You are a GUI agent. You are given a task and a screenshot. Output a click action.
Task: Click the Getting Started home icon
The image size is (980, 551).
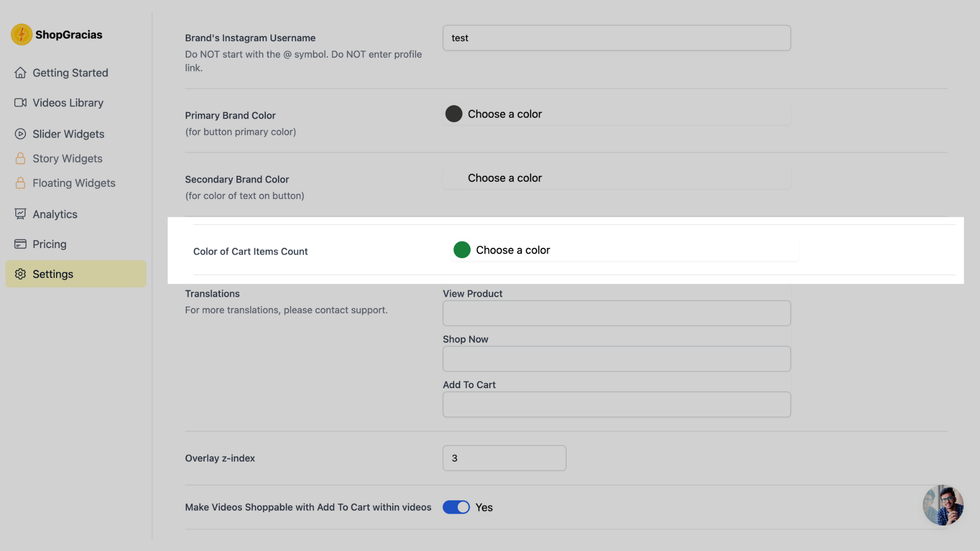pyautogui.click(x=20, y=73)
